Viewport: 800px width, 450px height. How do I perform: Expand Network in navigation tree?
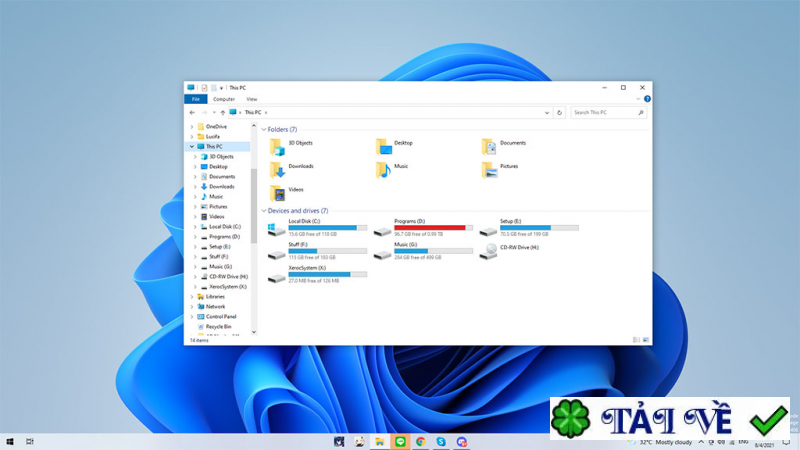(192, 307)
